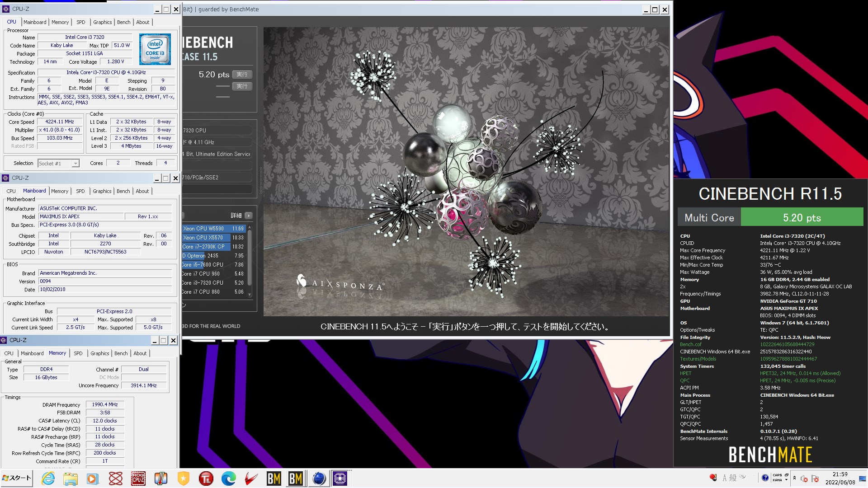
Task: Switch to CINEBENCH sphere icon in taskbar
Action: [x=319, y=479]
